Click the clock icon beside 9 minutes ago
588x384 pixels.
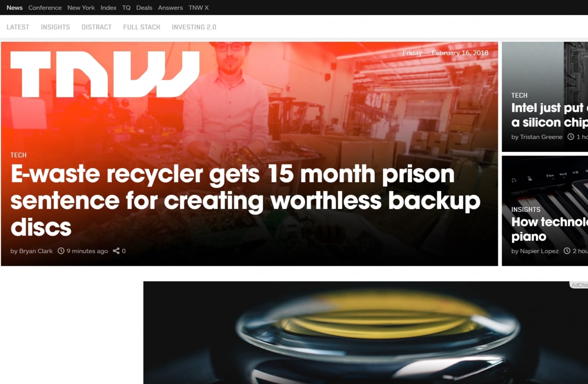point(61,251)
